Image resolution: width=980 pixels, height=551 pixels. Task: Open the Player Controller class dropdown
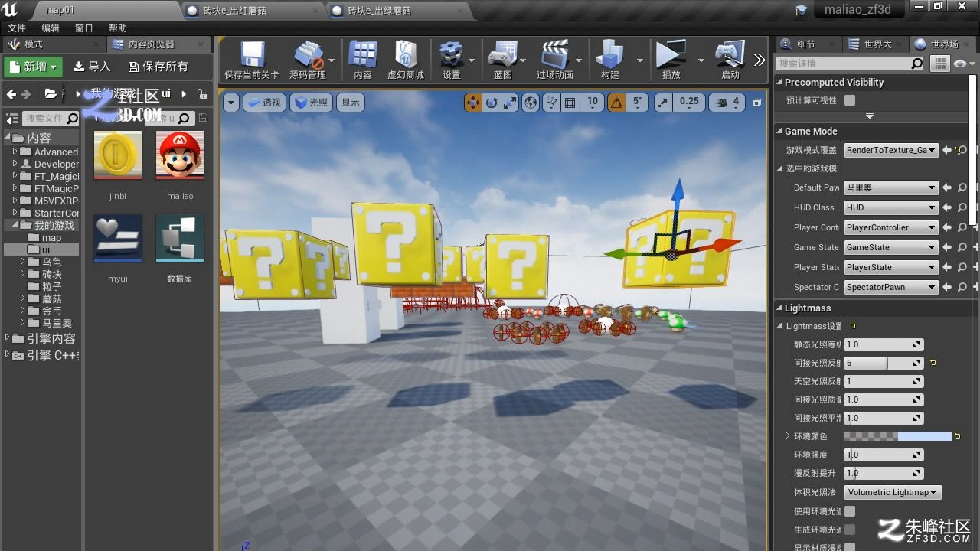click(x=891, y=227)
